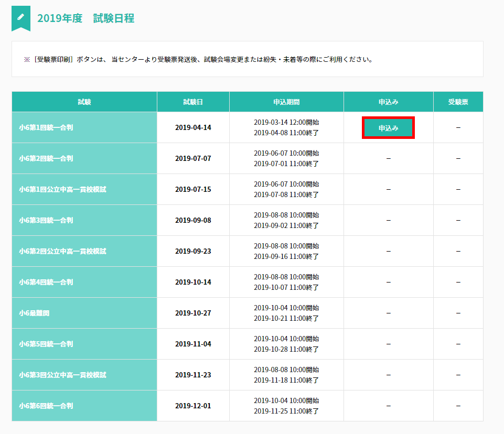The width and height of the screenshot is (504, 434).
Task: Click the pencil bookmark icon beside the heading
Action: pos(21,18)
